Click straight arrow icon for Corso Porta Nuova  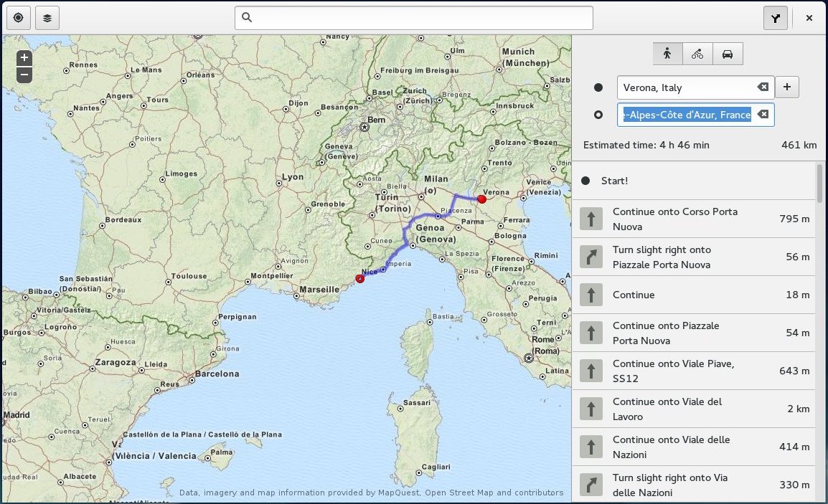591,219
